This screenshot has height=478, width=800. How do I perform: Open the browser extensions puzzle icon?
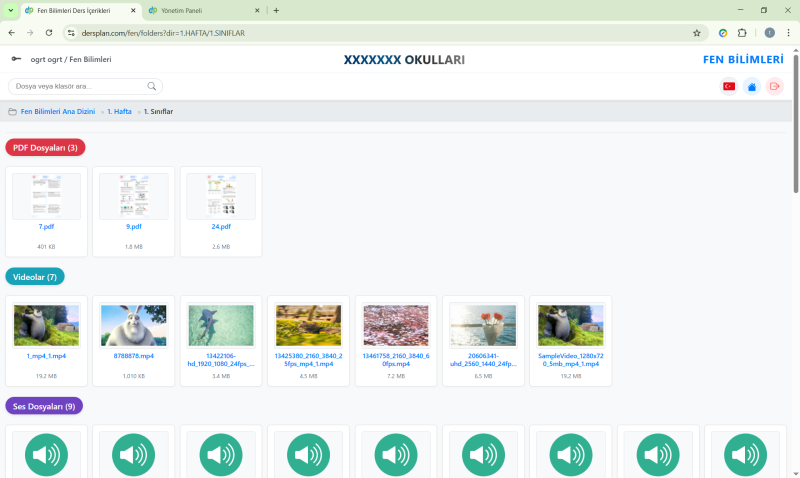tap(742, 32)
